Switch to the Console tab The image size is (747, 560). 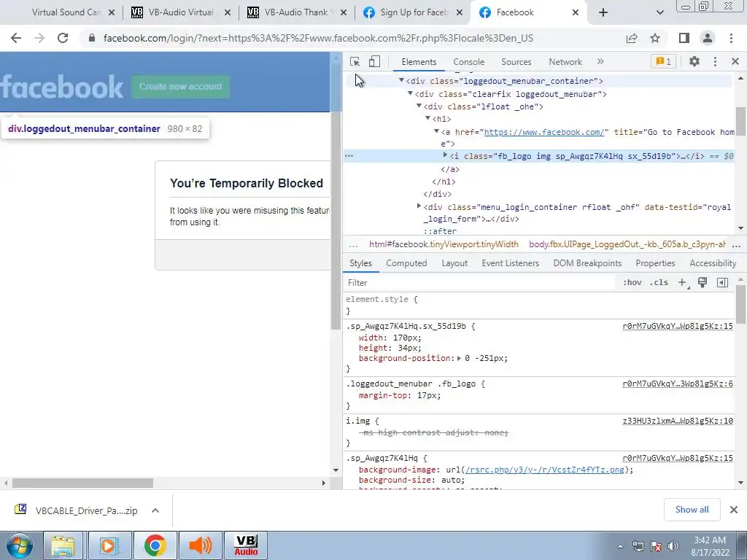point(469,62)
